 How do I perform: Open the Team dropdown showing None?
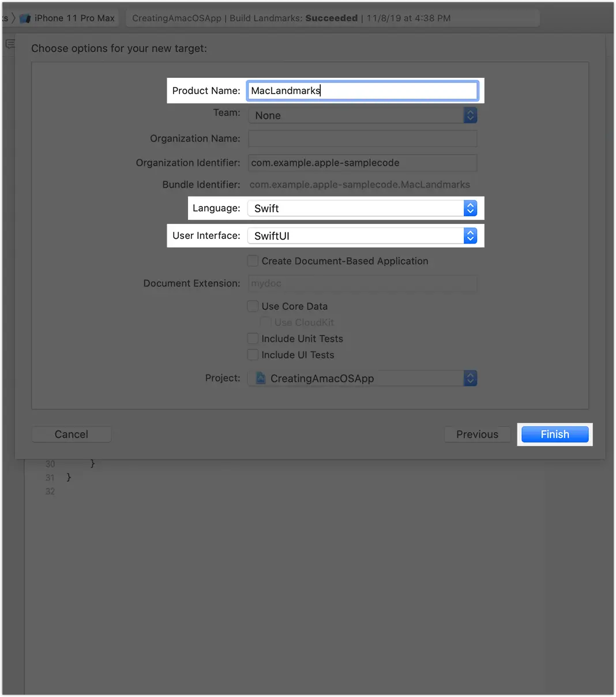362,115
